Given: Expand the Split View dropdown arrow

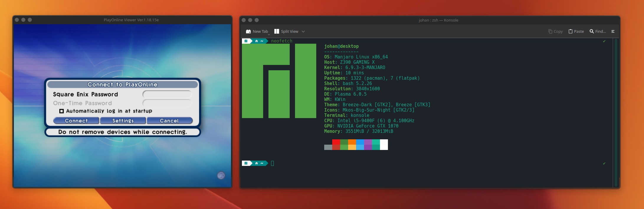Looking at the screenshot, I should pyautogui.click(x=303, y=31).
